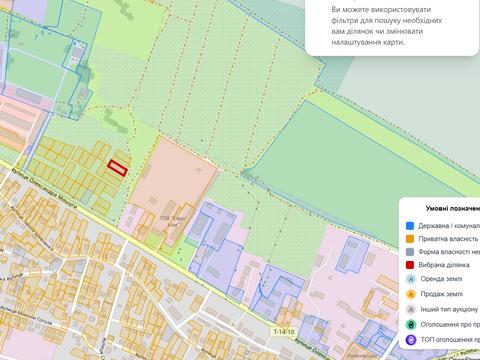Click the orange Продаж землі auction icon
This screenshot has width=480, height=360.
411,294
